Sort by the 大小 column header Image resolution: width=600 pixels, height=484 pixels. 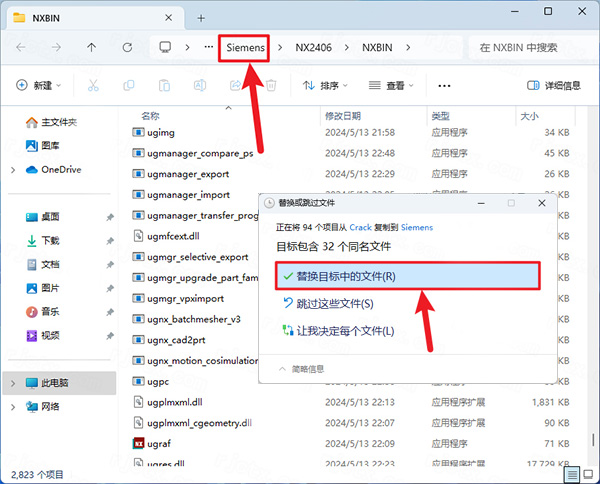point(530,116)
